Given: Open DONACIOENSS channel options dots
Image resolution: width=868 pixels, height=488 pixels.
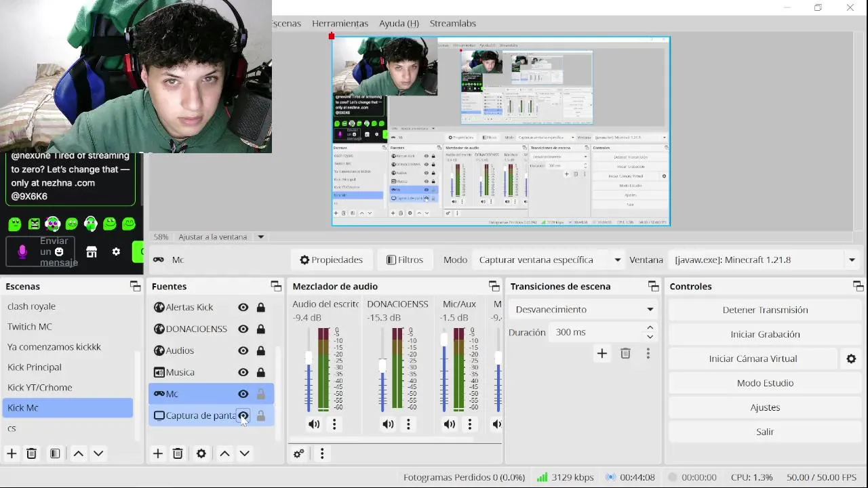Looking at the screenshot, I should click(408, 424).
